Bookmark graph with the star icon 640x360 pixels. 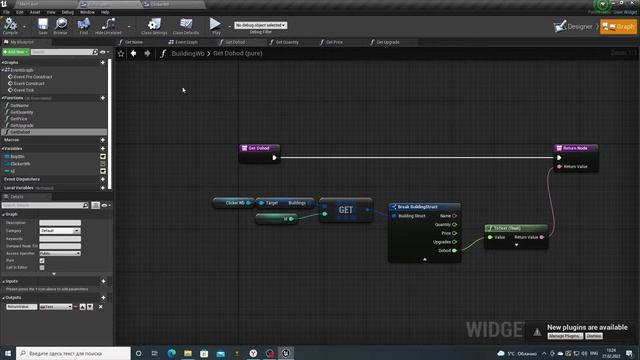[121, 53]
